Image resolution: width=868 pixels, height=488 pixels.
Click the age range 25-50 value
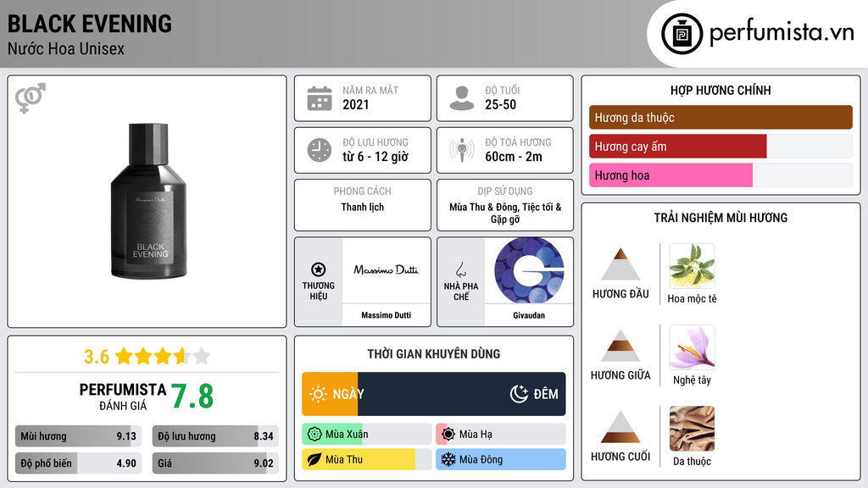pos(500,104)
